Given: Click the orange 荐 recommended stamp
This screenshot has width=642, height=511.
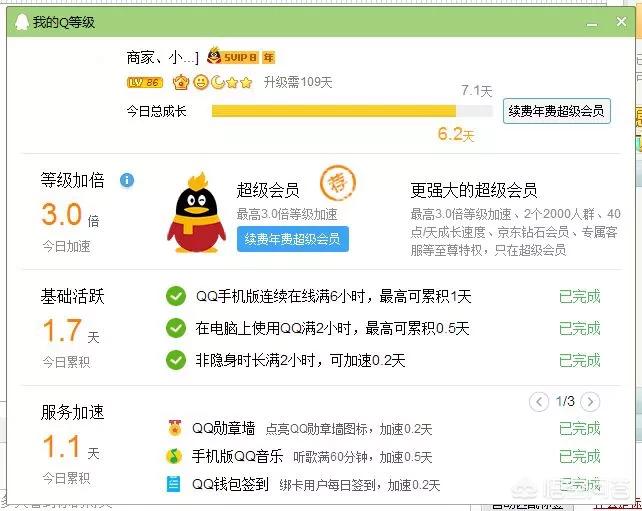Looking at the screenshot, I should [338, 183].
